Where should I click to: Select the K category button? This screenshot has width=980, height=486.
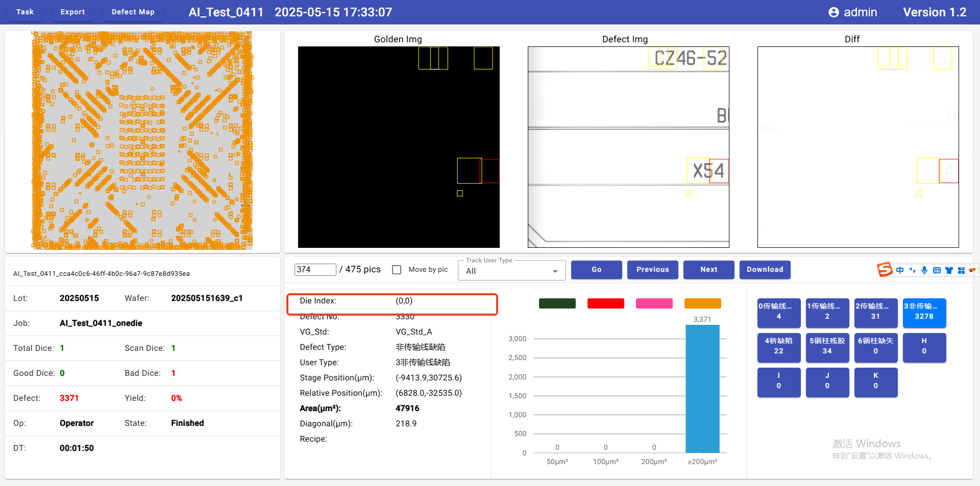[x=876, y=382]
